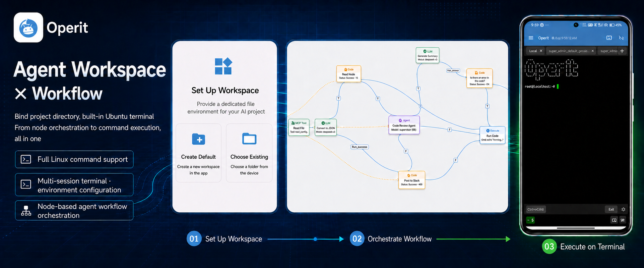Tap the Ctrl+C shortcut button
Screen dimensions: 644x268
536,209
